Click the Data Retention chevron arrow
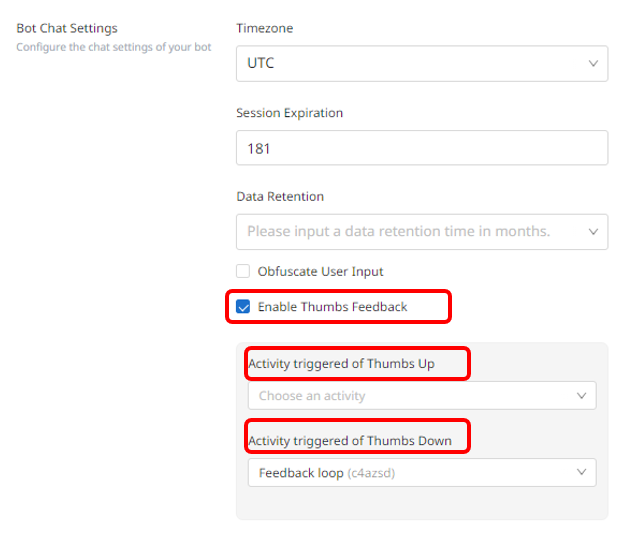The image size is (635, 534). click(x=593, y=232)
